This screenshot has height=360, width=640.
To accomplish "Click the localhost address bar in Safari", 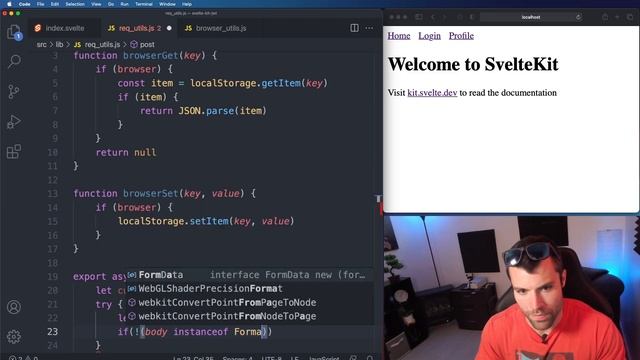I will click(x=531, y=17).
